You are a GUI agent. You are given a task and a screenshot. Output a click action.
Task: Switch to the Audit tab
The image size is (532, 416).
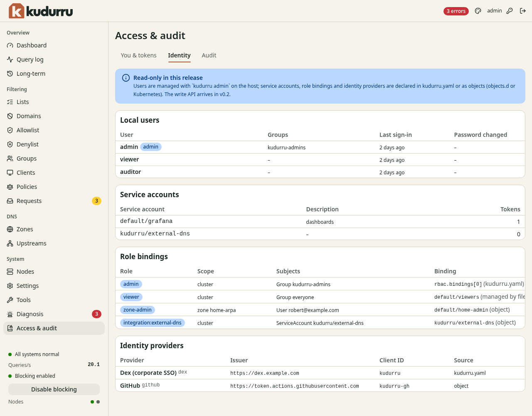pos(209,55)
